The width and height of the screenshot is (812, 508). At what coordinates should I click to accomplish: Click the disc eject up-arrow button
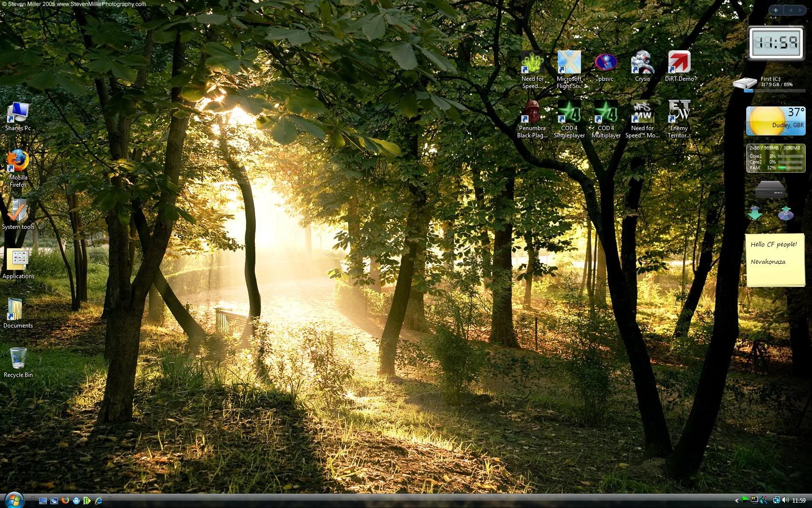tap(786, 213)
